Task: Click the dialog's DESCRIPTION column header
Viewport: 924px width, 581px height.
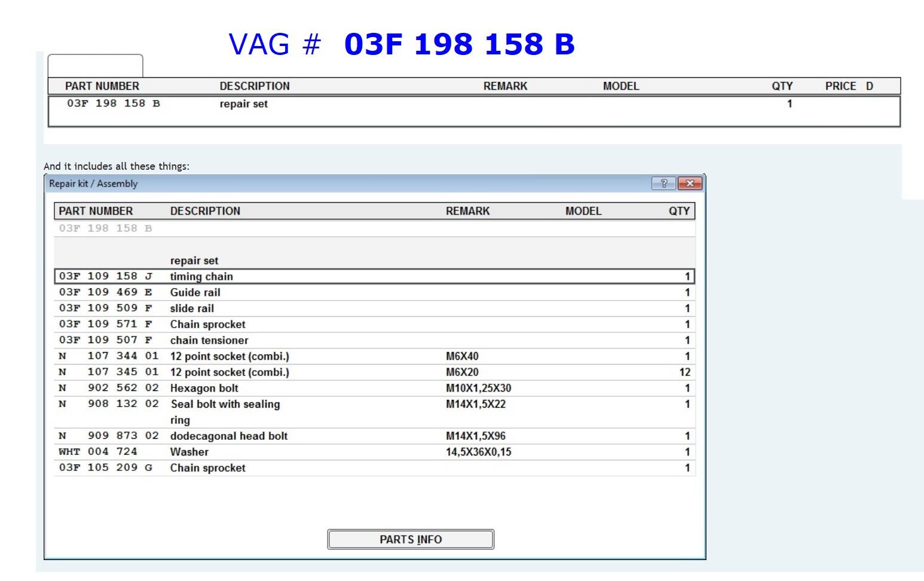Action: (x=205, y=211)
